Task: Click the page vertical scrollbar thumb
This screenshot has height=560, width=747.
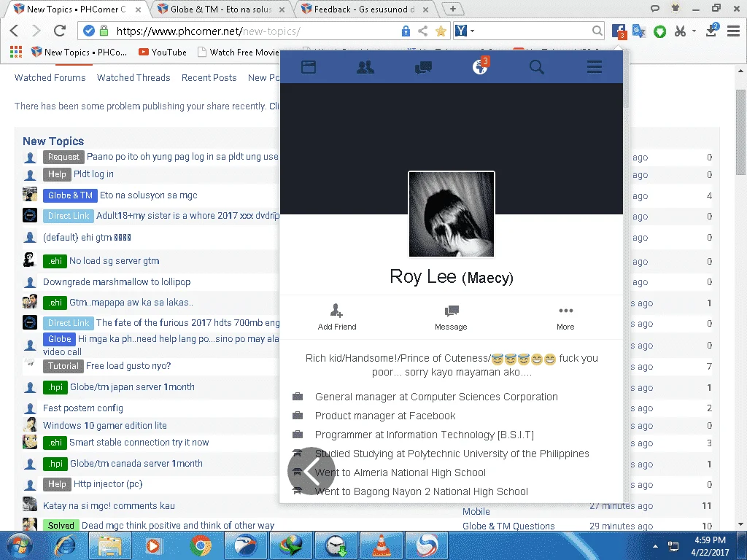Action: tap(741, 132)
